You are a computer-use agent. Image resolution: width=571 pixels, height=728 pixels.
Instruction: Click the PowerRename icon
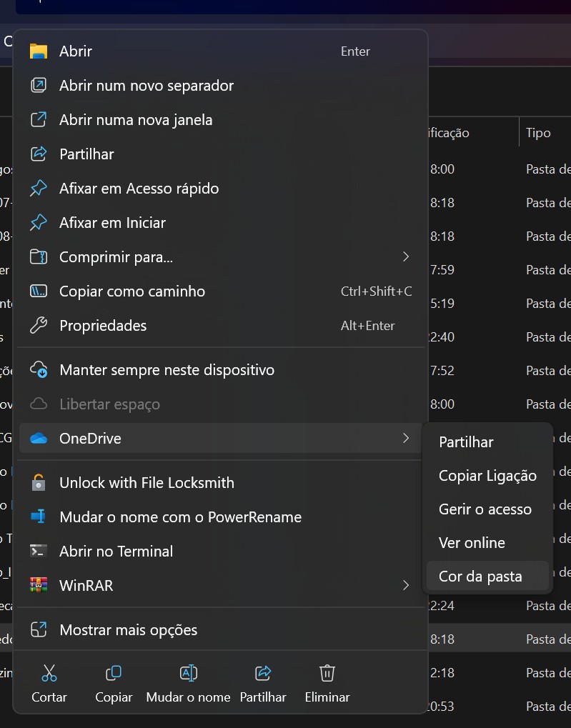(39, 517)
